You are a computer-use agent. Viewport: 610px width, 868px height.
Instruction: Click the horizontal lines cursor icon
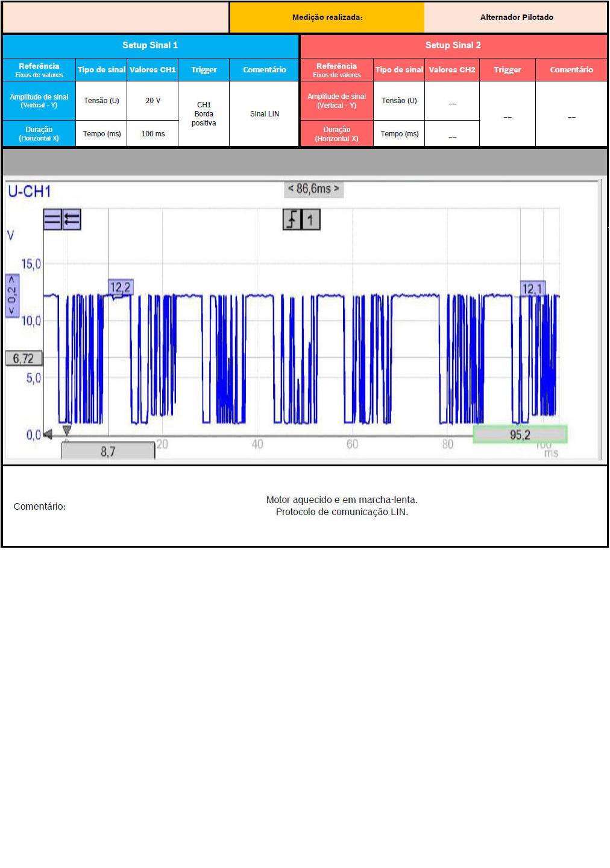pos(52,220)
